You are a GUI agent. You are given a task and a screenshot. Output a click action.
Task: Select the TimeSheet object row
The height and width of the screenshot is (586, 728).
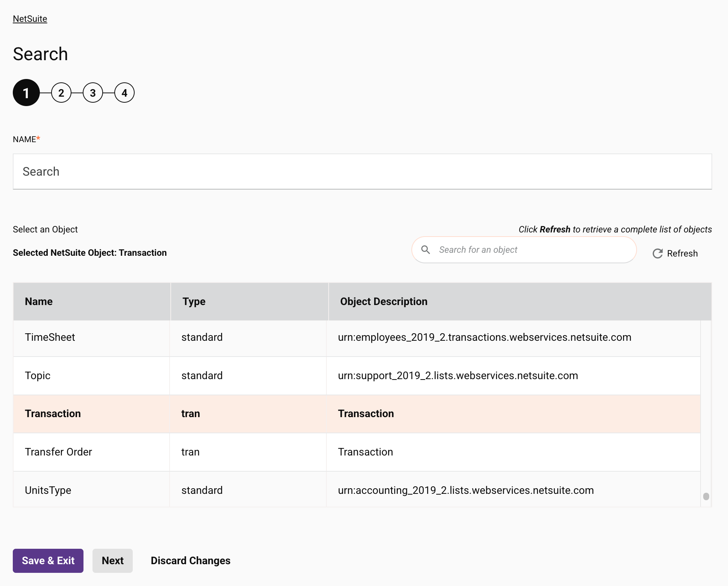[x=357, y=337]
